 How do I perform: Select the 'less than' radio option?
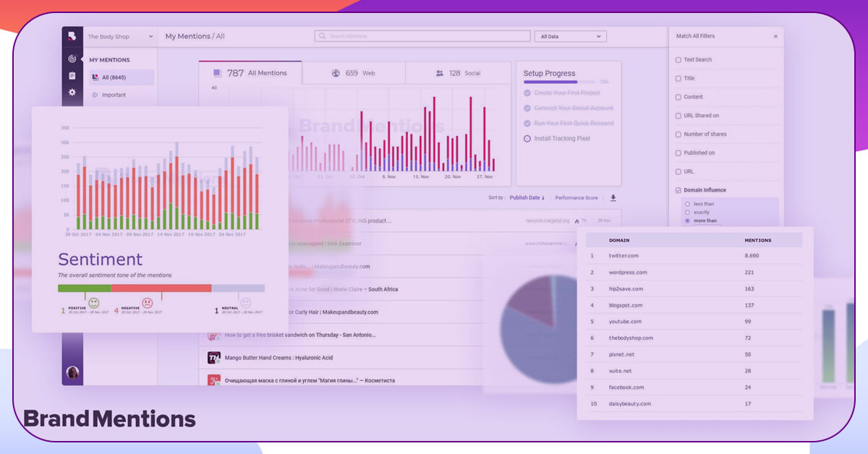click(x=687, y=205)
